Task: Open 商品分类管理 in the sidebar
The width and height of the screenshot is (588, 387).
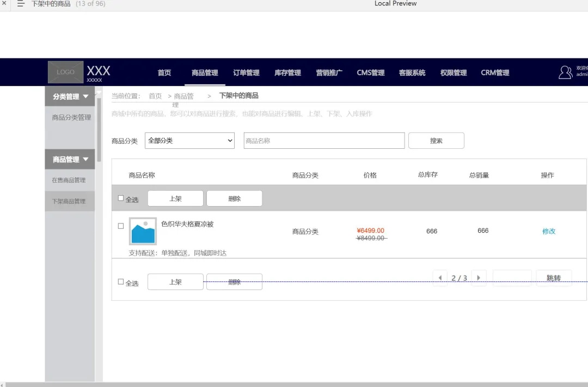Action: tap(71, 118)
